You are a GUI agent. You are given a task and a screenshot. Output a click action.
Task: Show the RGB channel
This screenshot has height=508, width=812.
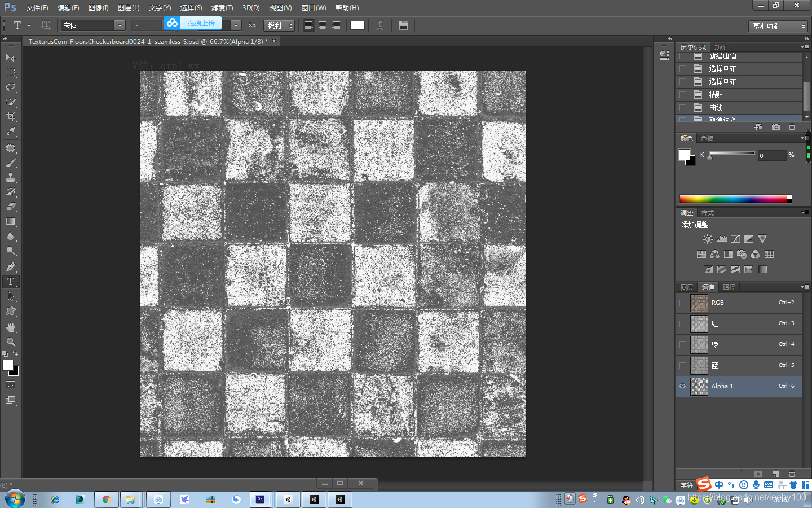click(683, 303)
